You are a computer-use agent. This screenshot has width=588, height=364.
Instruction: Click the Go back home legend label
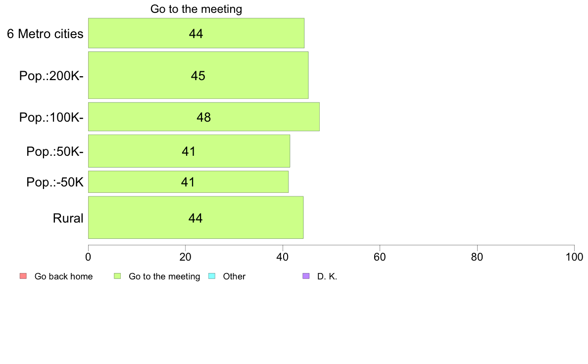[63, 276]
